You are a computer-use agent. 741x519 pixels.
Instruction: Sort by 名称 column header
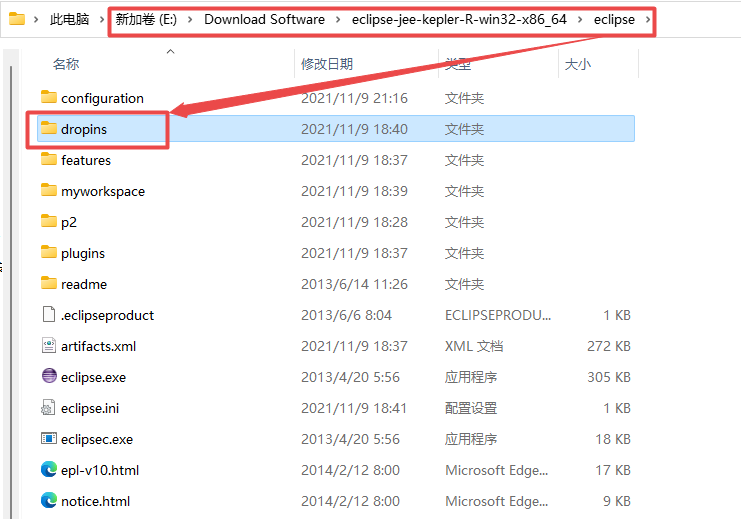click(x=66, y=64)
